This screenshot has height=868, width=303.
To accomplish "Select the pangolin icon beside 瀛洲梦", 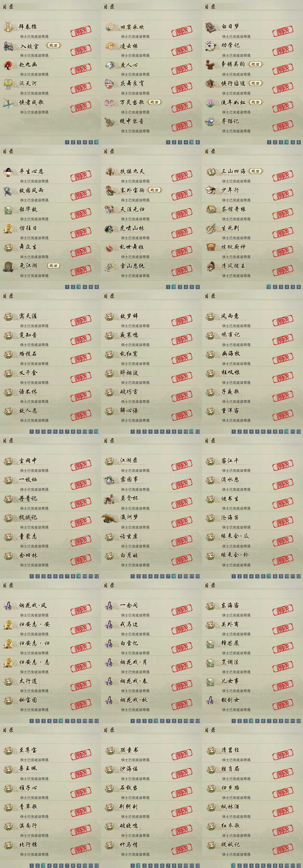I will pyautogui.click(x=110, y=518).
